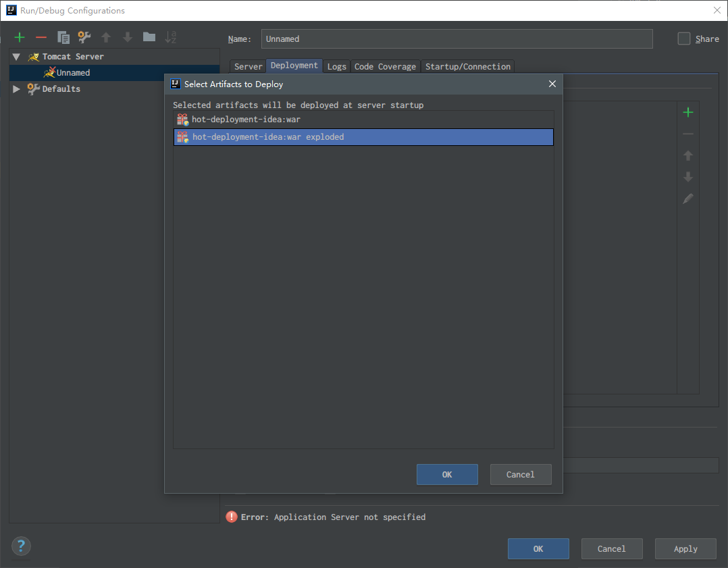Viewport: 728px width, 568px height.
Task: Move configuration down in the toolbar
Action: 127,37
